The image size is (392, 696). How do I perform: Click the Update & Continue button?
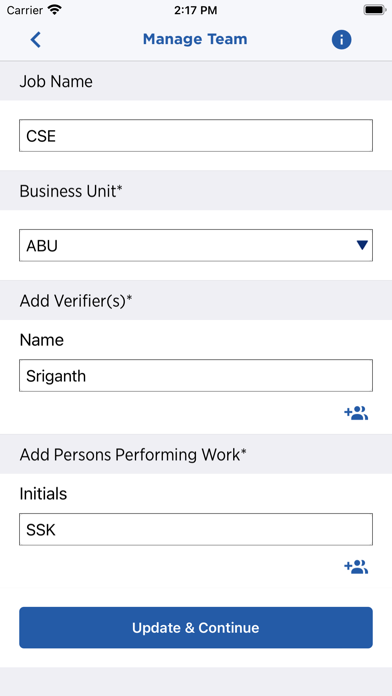coord(196,628)
